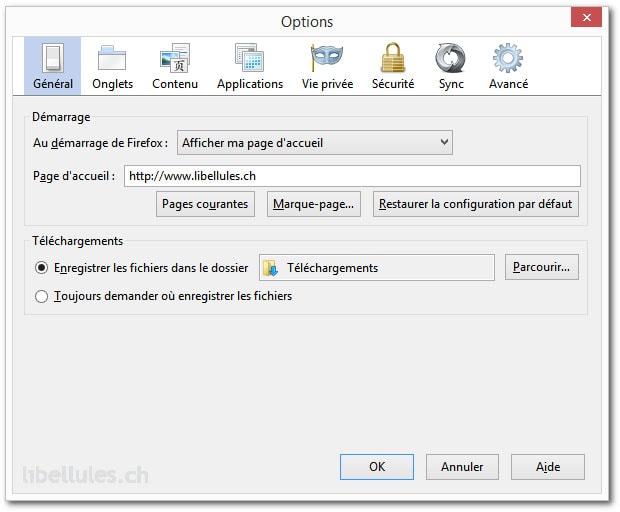Screen dimensions: 620x512
Task: Select Enregistrer les fichiers dans le dossier
Action: pyautogui.click(x=42, y=268)
